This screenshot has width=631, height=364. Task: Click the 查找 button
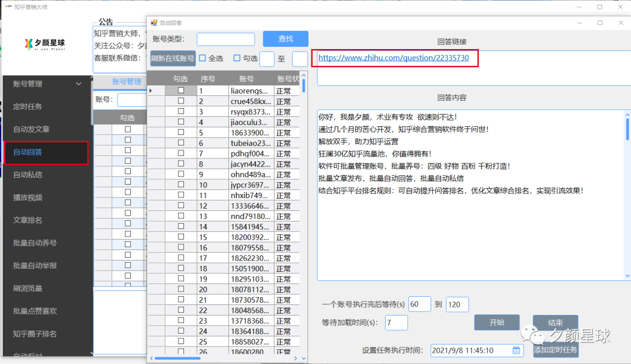click(x=286, y=39)
